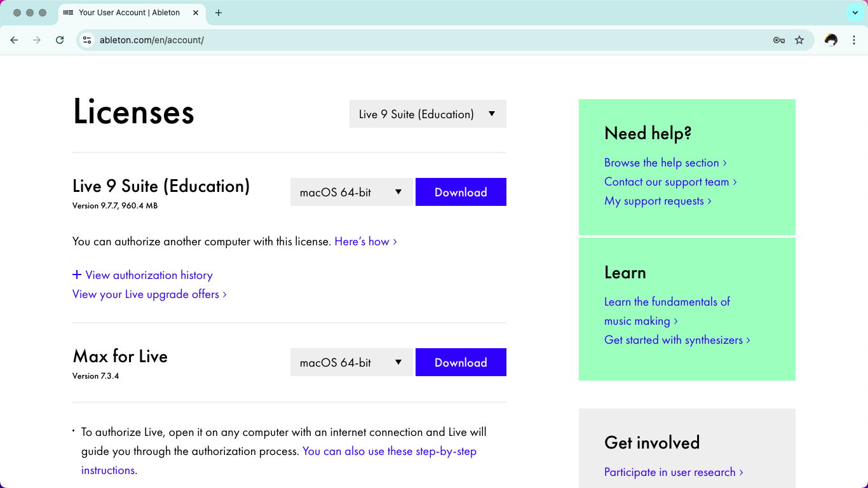Open site information icon in address bar
The image size is (868, 488).
[x=88, y=40]
